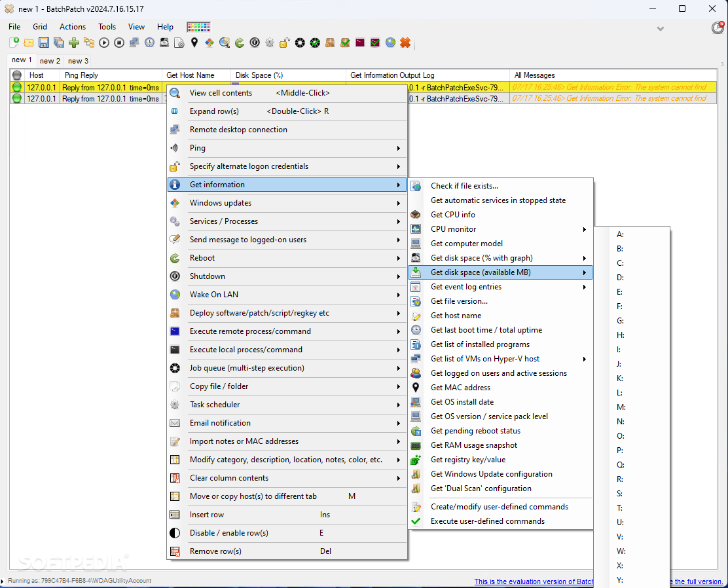Click the toolbar padlock credentials icon
Screen dimensions: 728x588
(285, 43)
